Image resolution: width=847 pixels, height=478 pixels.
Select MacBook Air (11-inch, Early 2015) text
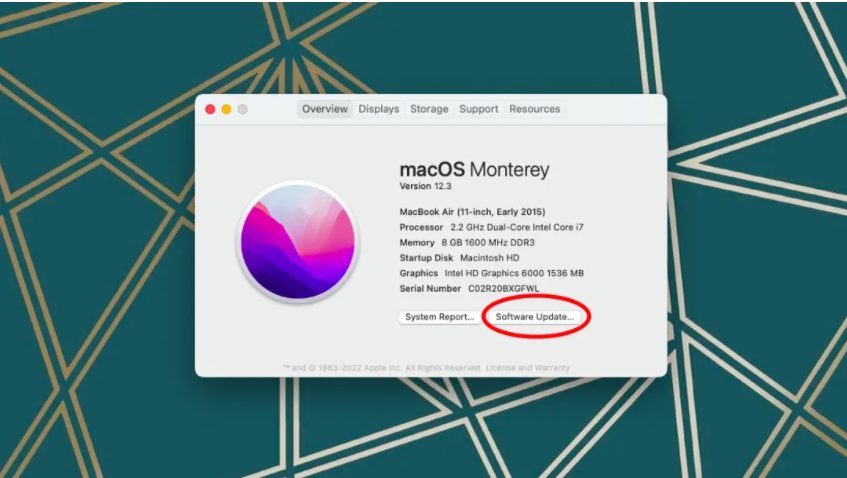tap(472, 212)
